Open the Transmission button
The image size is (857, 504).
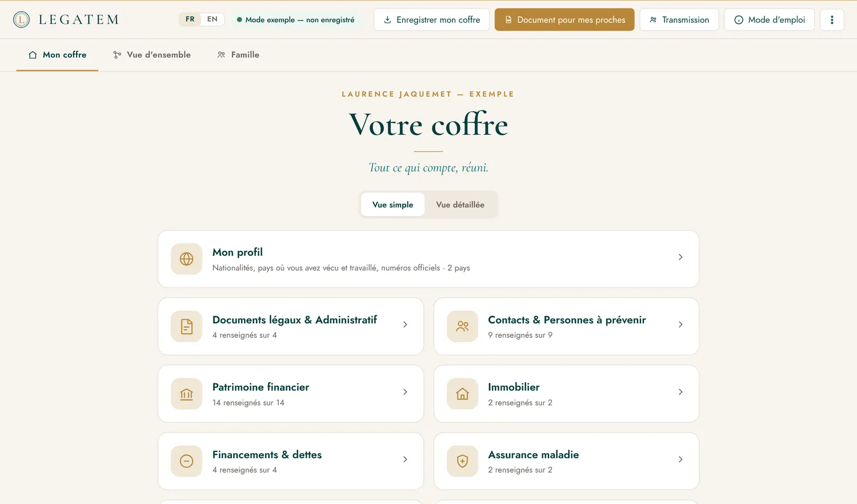click(x=679, y=19)
